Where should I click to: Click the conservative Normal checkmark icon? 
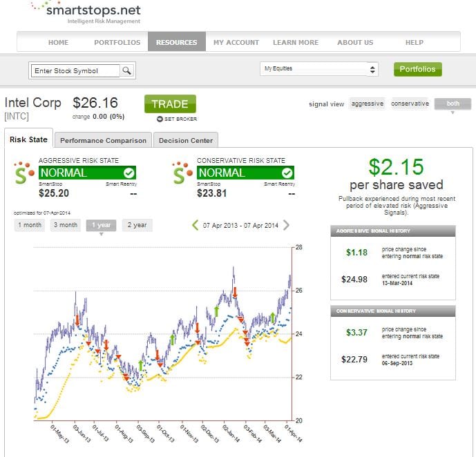coord(287,173)
